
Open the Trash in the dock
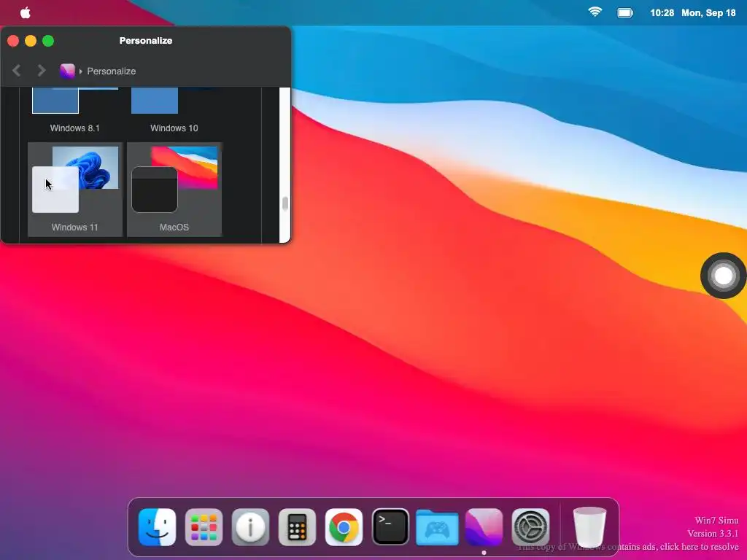pos(589,527)
